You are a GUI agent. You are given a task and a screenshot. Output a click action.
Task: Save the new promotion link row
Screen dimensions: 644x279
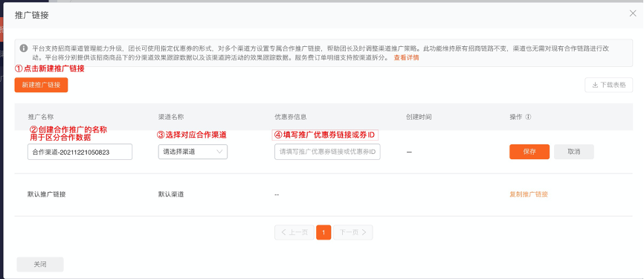pos(529,152)
